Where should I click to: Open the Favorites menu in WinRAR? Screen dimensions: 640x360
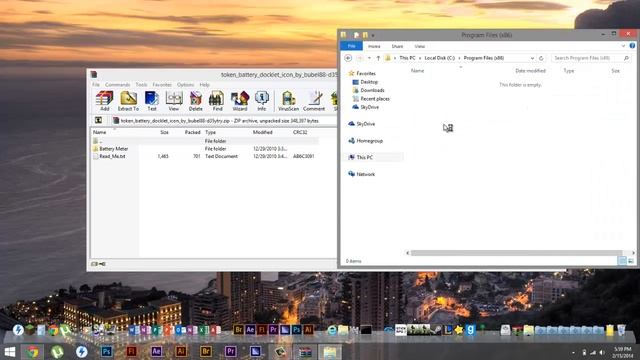coord(162,84)
